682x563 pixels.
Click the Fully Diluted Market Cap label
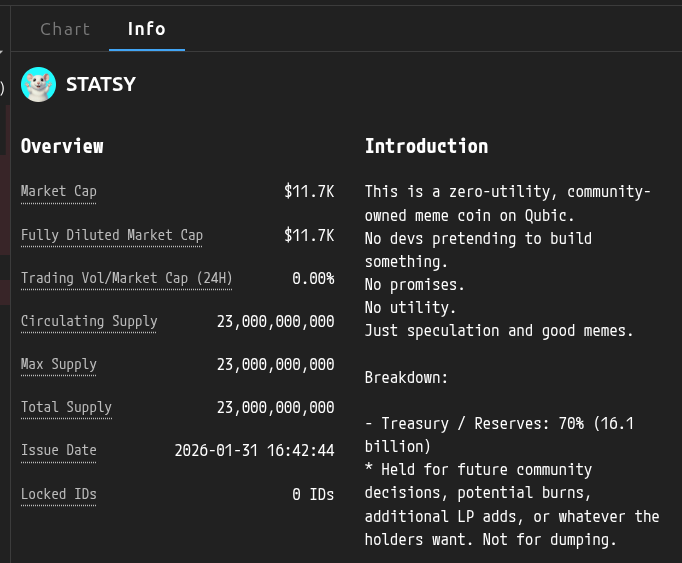coord(112,236)
